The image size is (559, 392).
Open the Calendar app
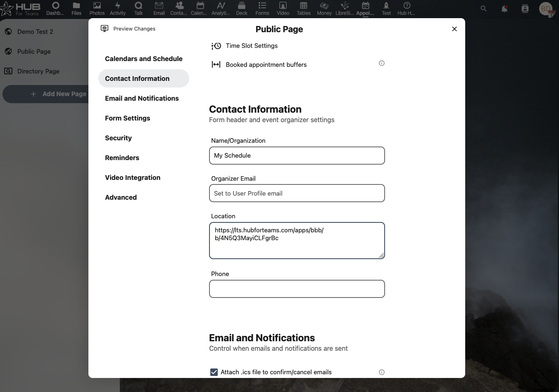click(200, 9)
